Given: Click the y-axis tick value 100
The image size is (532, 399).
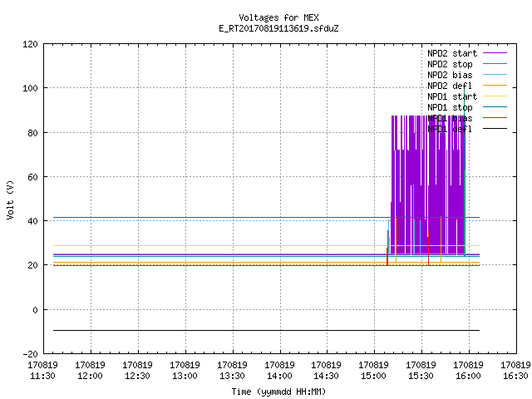Looking at the screenshot, I should [30, 88].
